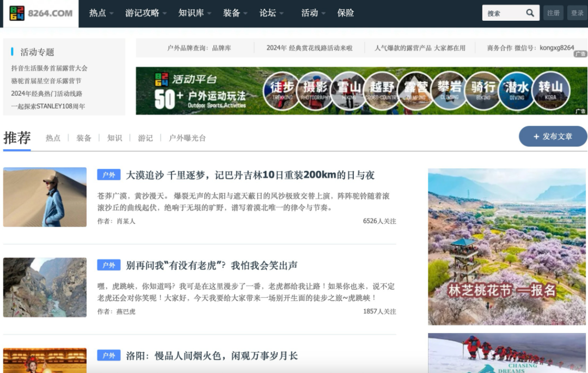588x373 pixels.
Task: Click the 8264.COM site logo
Action: click(x=41, y=13)
